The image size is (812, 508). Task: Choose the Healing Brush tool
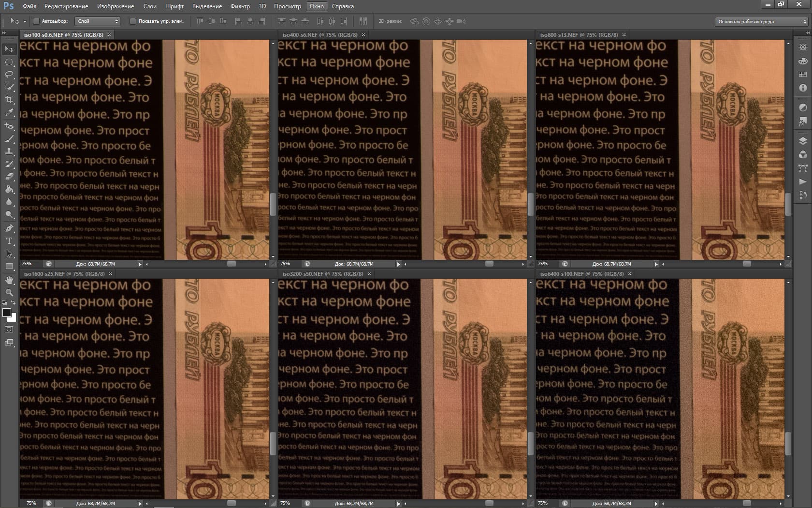pos(9,126)
